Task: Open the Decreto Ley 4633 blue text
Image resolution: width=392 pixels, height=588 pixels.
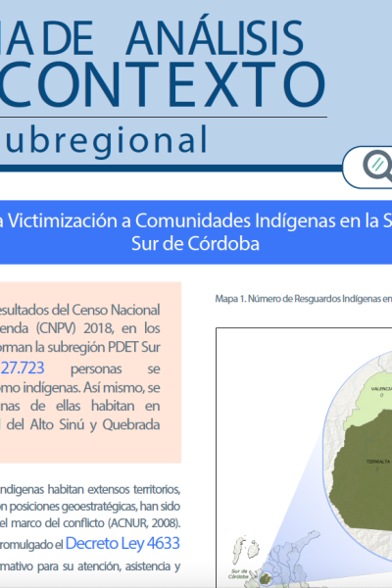Action: [x=122, y=543]
